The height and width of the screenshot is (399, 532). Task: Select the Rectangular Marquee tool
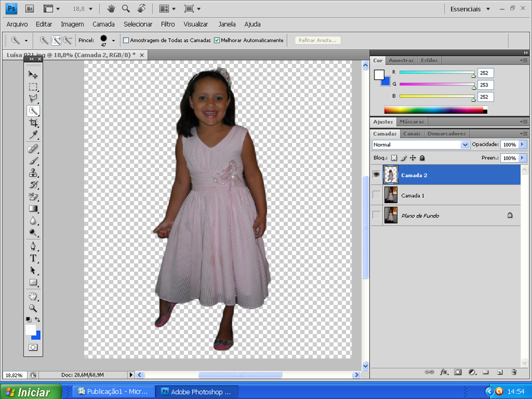(x=33, y=87)
